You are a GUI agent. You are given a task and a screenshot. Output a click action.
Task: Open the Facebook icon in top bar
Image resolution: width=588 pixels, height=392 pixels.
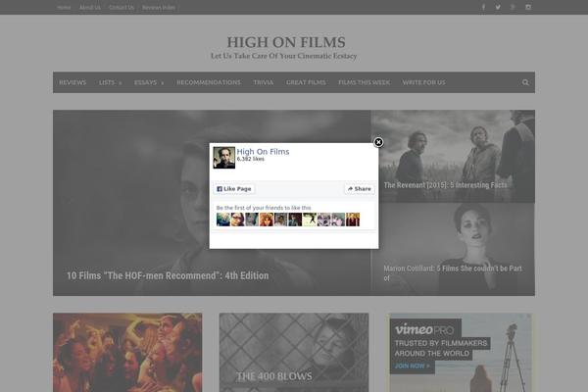482,7
